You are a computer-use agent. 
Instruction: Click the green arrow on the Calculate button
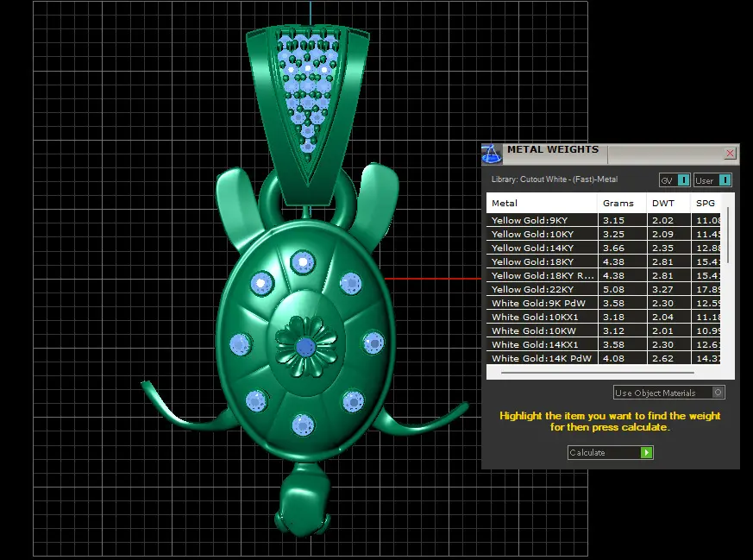646,452
